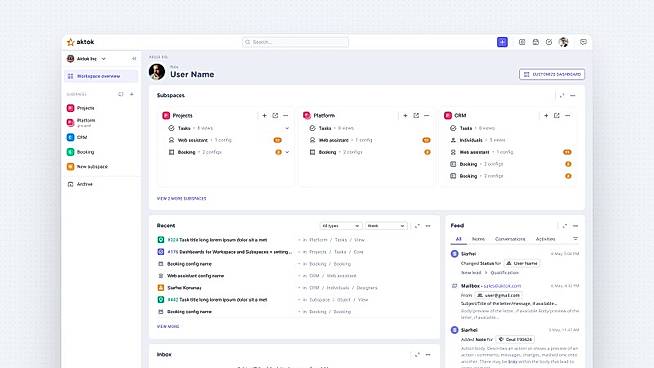Add item to Platform card with plus
This screenshot has width=654, height=368.
(405, 116)
